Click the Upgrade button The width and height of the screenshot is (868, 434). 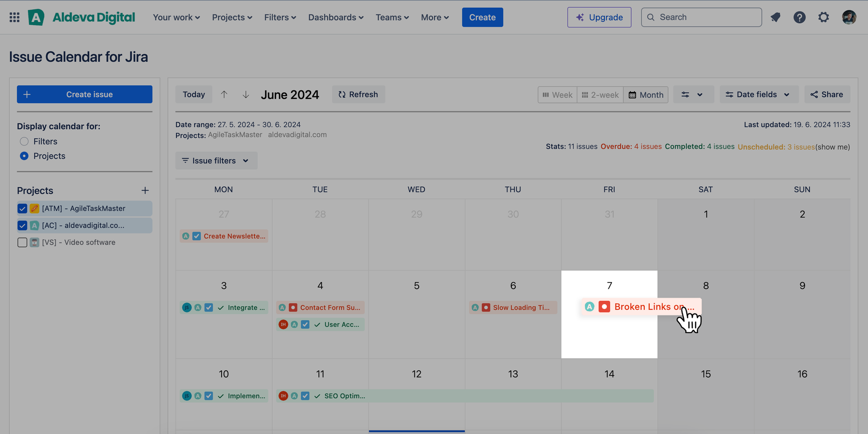(x=599, y=17)
